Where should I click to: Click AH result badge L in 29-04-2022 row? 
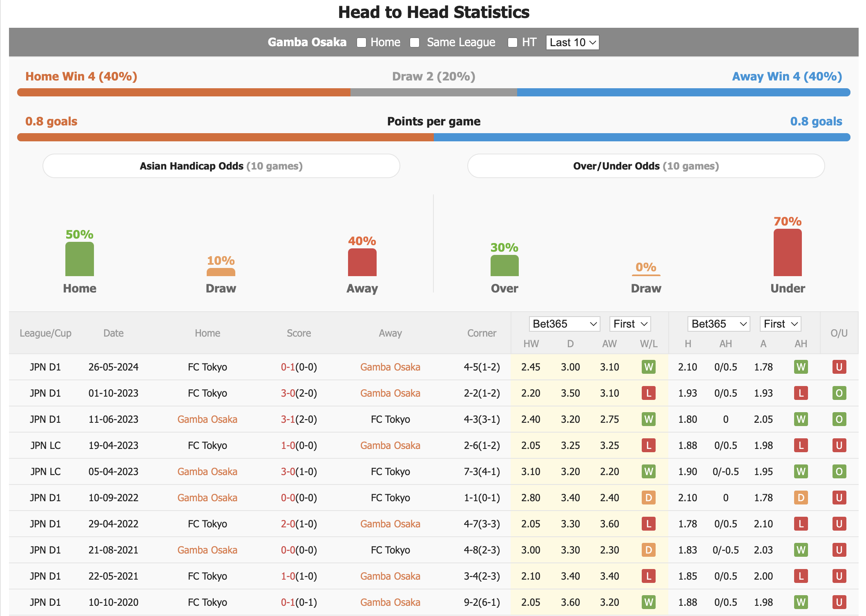point(801,524)
